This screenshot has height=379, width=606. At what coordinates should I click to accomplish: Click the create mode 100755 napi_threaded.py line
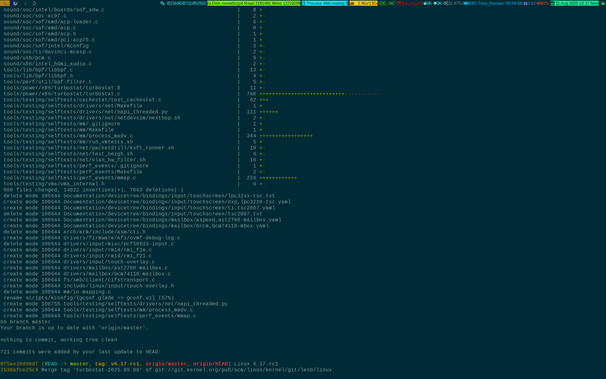(x=116, y=304)
